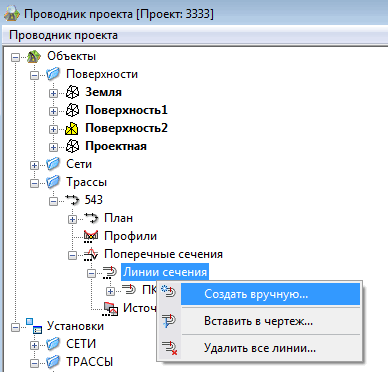Click the Поверхности folder icon

tap(53, 74)
